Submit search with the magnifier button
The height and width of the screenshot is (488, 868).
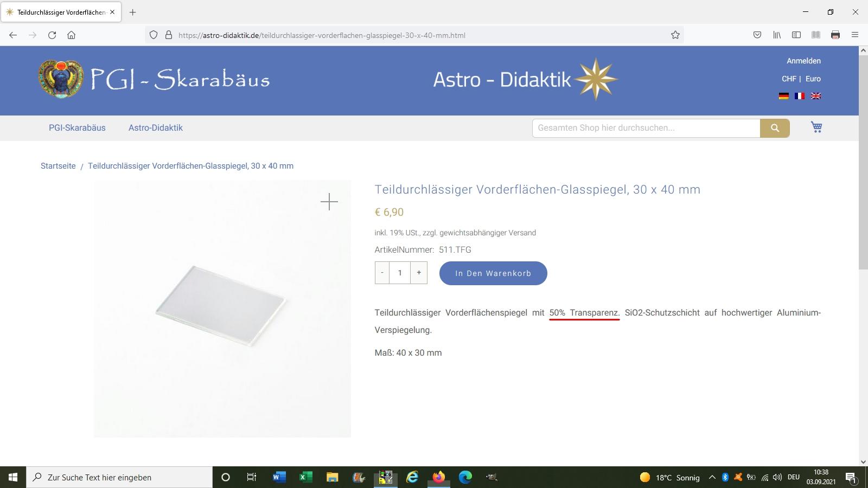pos(775,128)
